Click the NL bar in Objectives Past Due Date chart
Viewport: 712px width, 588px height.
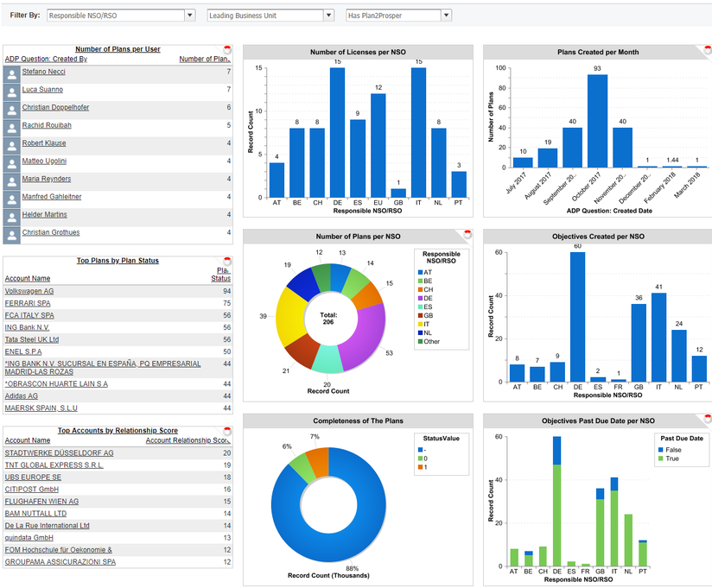pyautogui.click(x=628, y=540)
